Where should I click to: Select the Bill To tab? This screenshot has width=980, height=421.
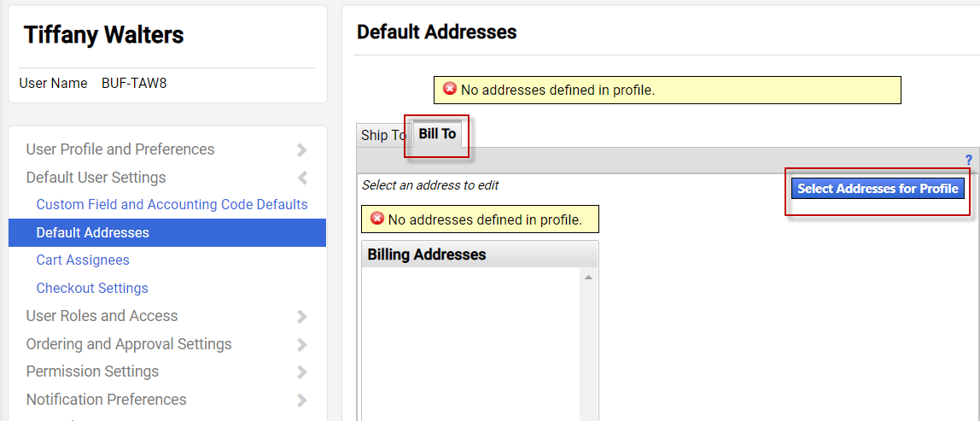point(437,134)
